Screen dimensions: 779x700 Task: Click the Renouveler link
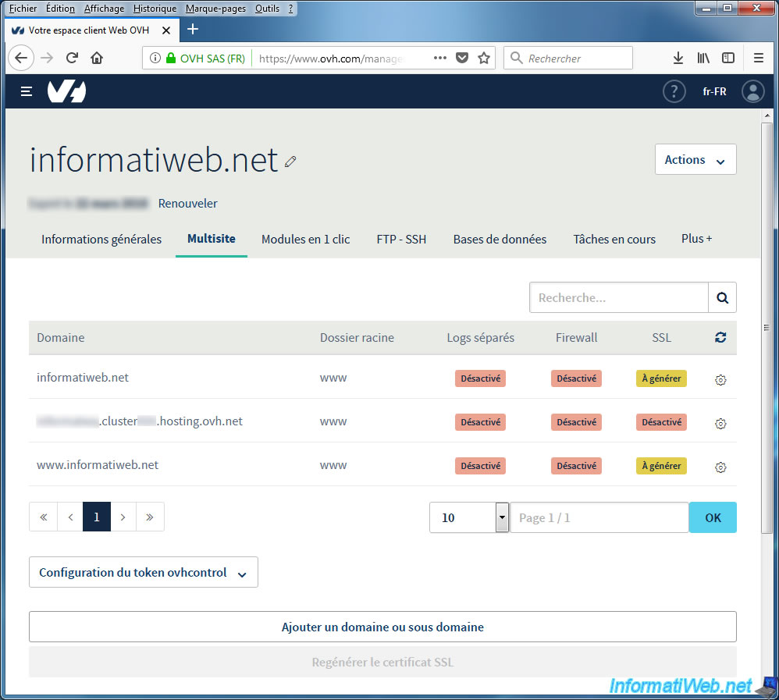pos(188,203)
